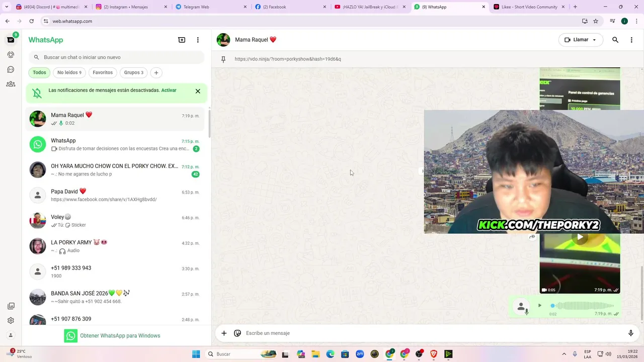Open attachment plus button in message bar

pos(224,333)
